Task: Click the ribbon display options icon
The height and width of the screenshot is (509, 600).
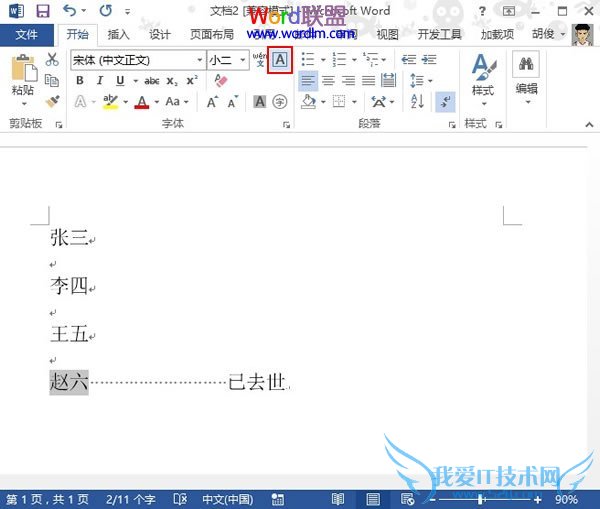Action: click(x=509, y=11)
